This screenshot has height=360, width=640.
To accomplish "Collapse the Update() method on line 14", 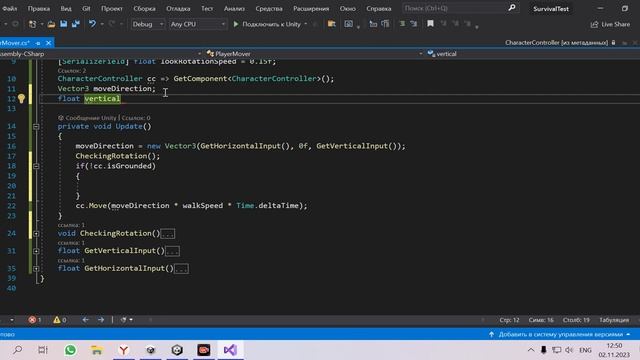I will [36, 127].
